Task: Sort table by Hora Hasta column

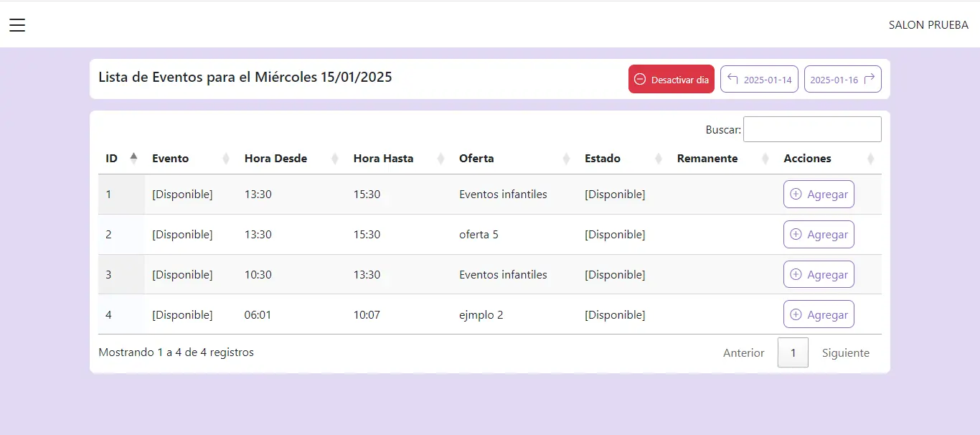Action: tap(399, 159)
